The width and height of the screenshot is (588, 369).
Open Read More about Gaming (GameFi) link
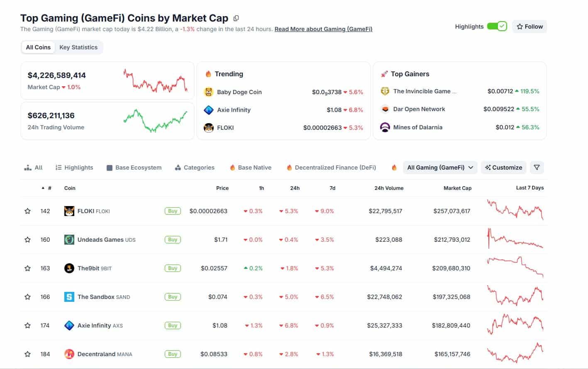(x=323, y=29)
